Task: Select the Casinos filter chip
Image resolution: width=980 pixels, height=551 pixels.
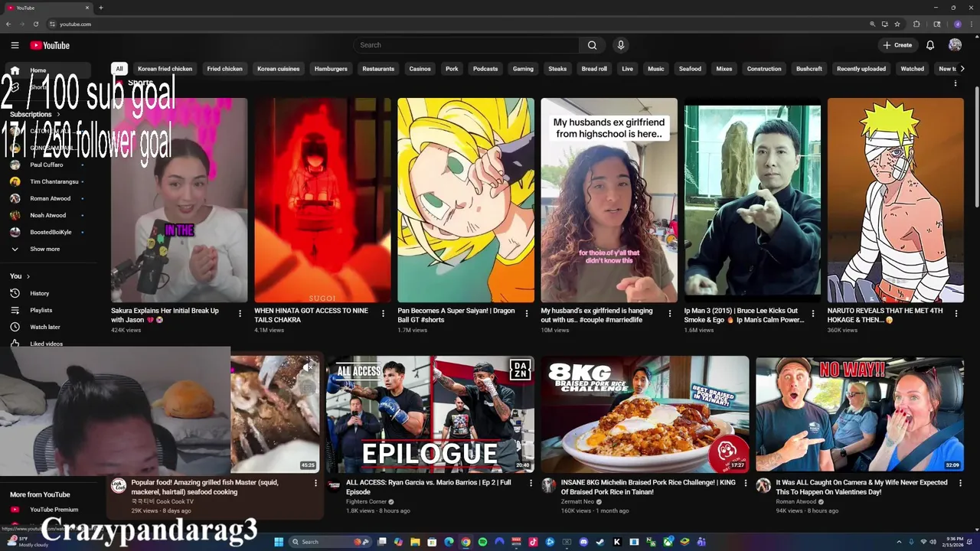Action: coord(420,69)
